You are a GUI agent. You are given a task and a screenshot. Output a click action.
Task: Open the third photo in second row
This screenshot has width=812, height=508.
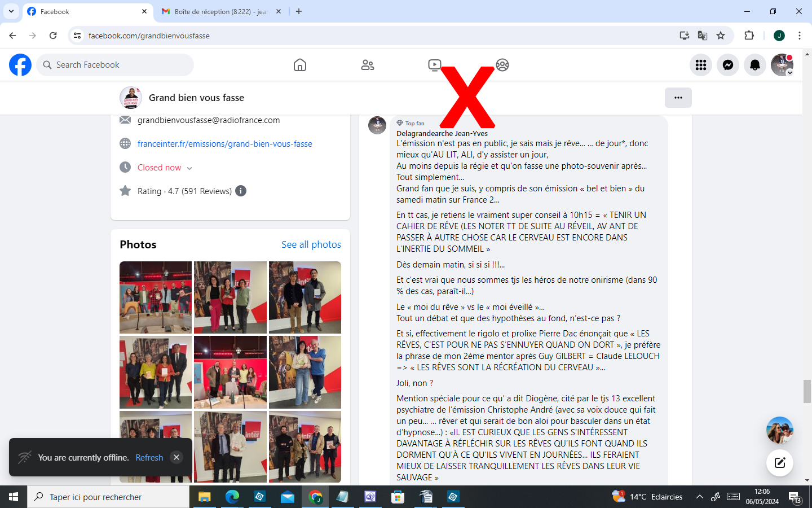tap(305, 372)
